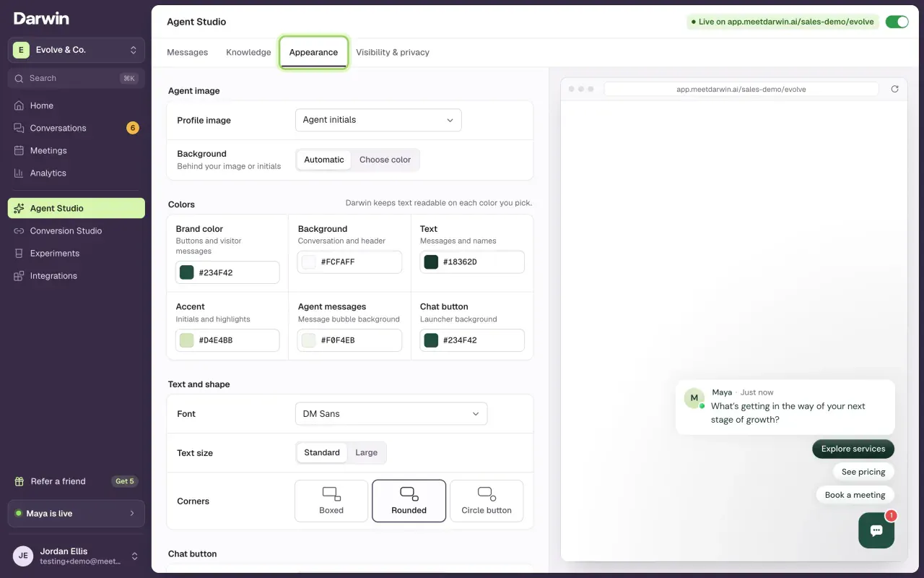Click the Analytics bar chart icon
Screen dimensions: 924x578
click(x=19, y=173)
